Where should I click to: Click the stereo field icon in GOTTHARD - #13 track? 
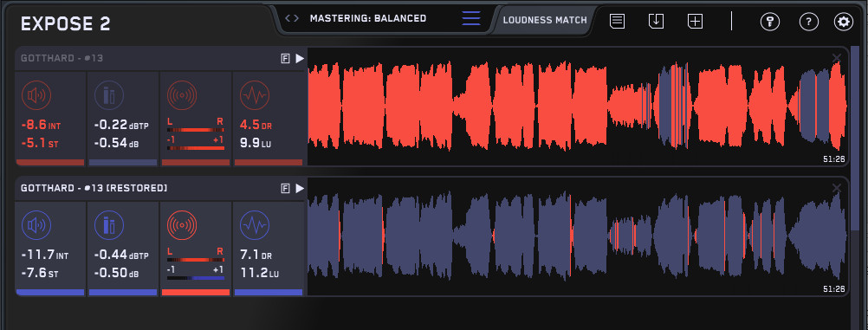click(x=182, y=95)
